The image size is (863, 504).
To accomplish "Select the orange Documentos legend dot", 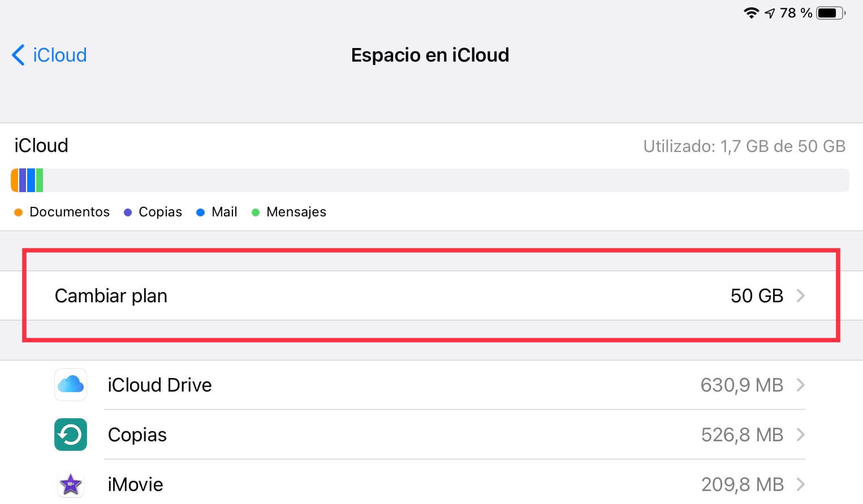I will pos(18,212).
